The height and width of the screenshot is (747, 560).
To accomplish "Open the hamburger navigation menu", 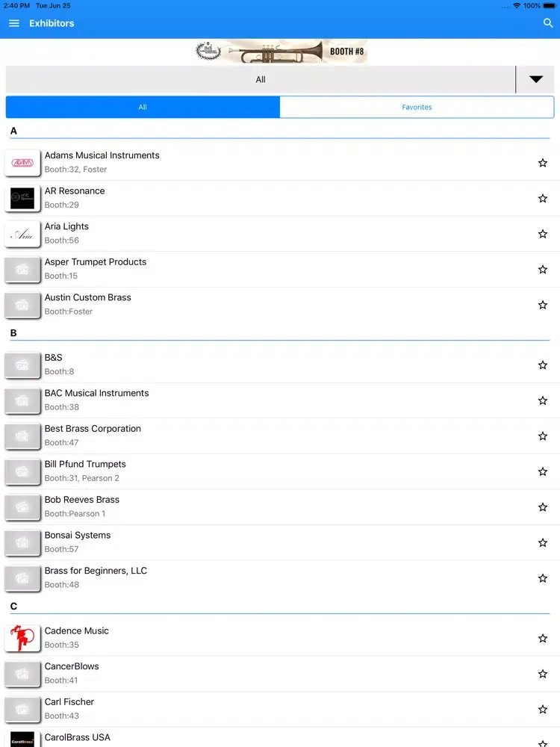I will coord(14,23).
